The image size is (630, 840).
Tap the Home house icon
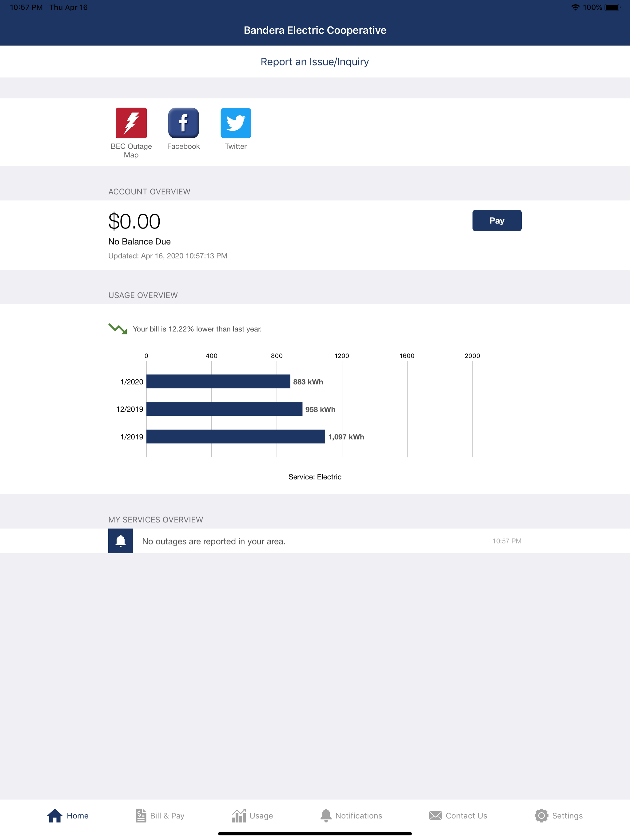(55, 815)
